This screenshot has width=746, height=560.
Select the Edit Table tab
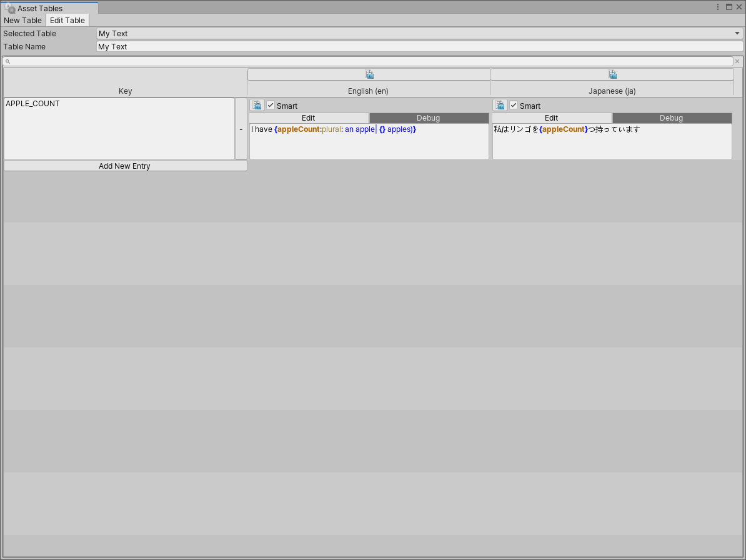click(x=67, y=20)
